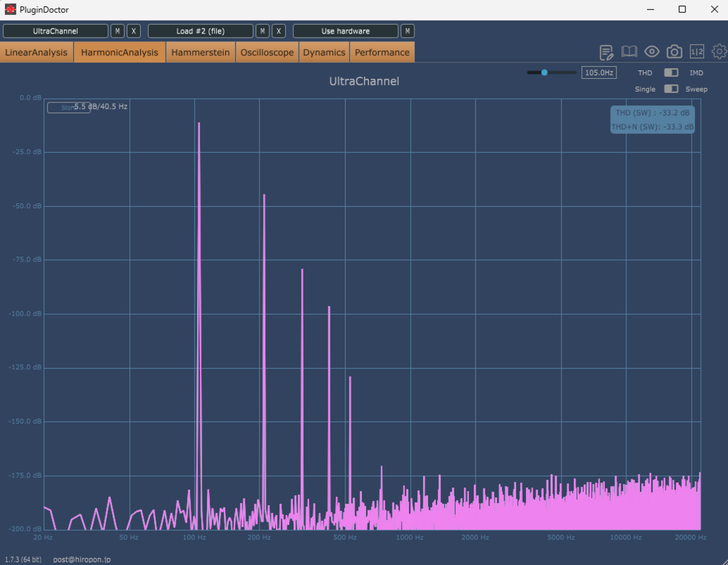Click the -100.0 dB axis label
The image size is (728, 565).
point(26,313)
